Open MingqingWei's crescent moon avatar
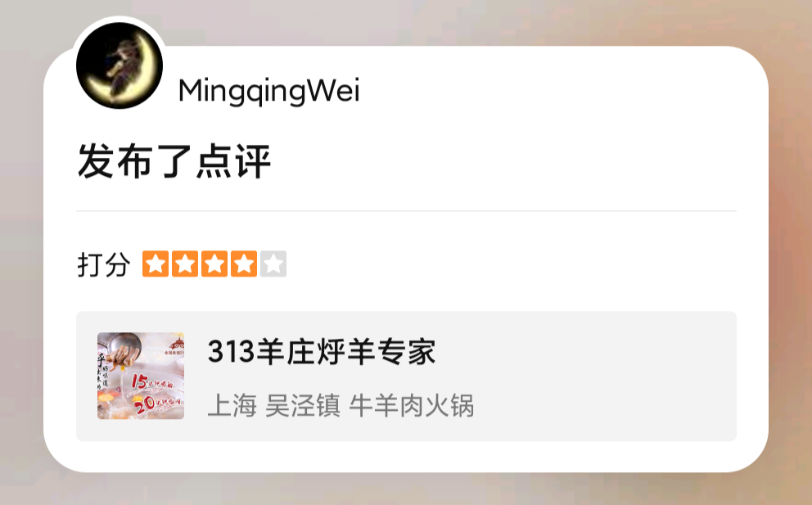This screenshot has height=505, width=812. [x=120, y=65]
